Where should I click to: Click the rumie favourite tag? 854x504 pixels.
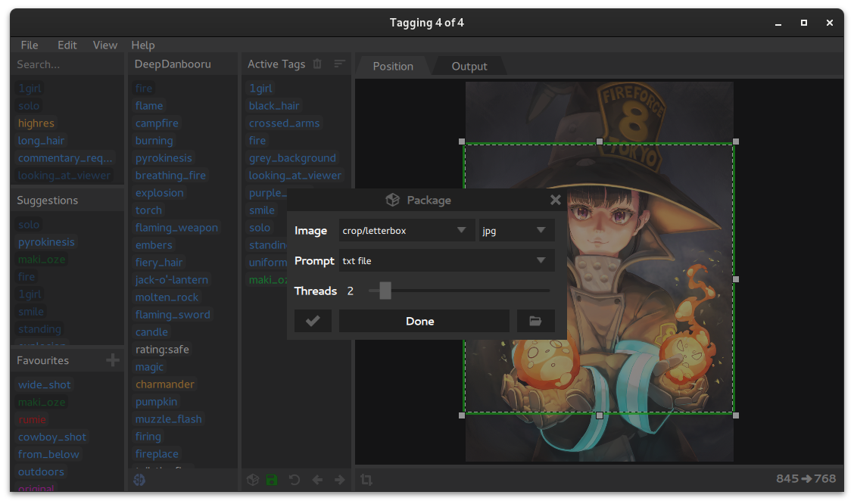pos(32,419)
